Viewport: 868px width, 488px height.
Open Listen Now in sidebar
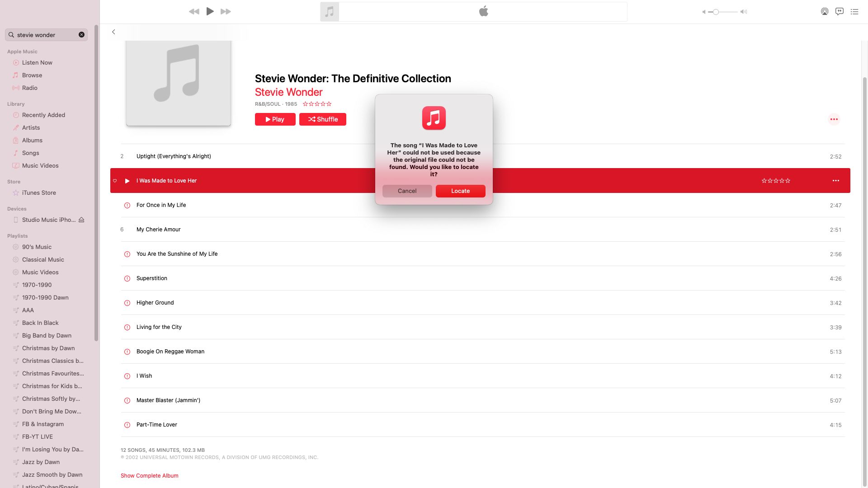[x=37, y=63]
